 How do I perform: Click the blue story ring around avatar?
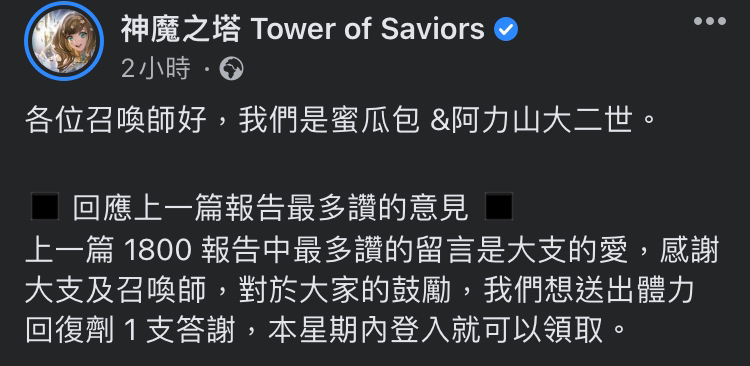64,41
